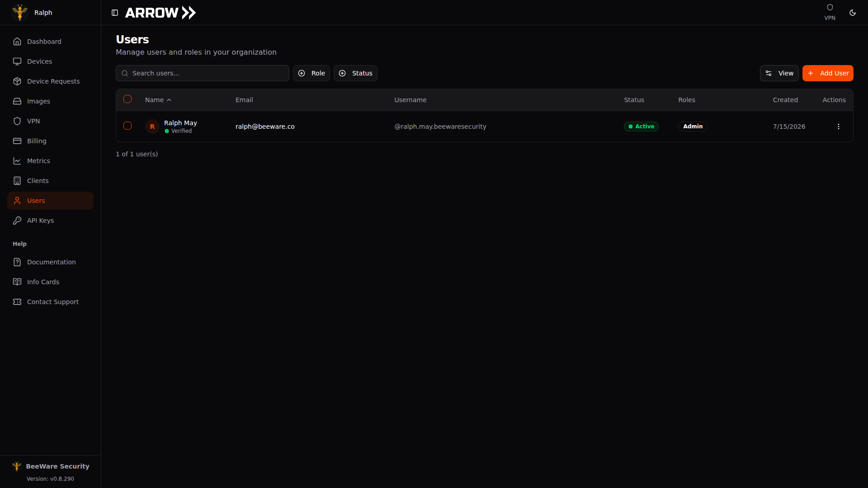Open the Metrics page
This screenshot has height=488, width=868.
point(50,161)
